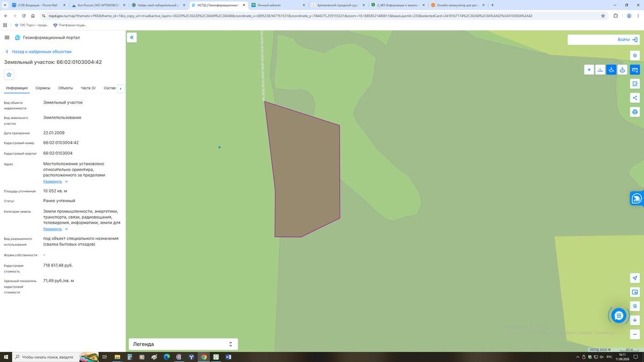Open the Windows Start menu
The height and width of the screenshot is (362, 644).
point(5,357)
